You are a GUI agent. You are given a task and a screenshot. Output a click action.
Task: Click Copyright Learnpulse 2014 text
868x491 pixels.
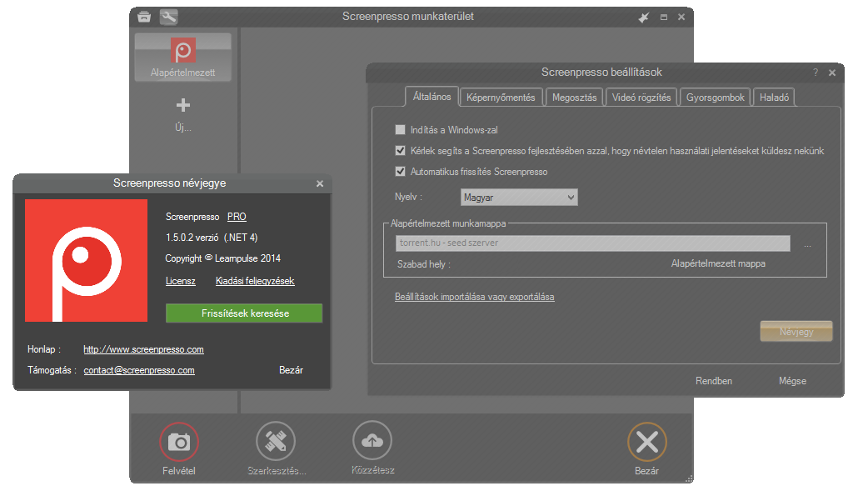click(222, 258)
